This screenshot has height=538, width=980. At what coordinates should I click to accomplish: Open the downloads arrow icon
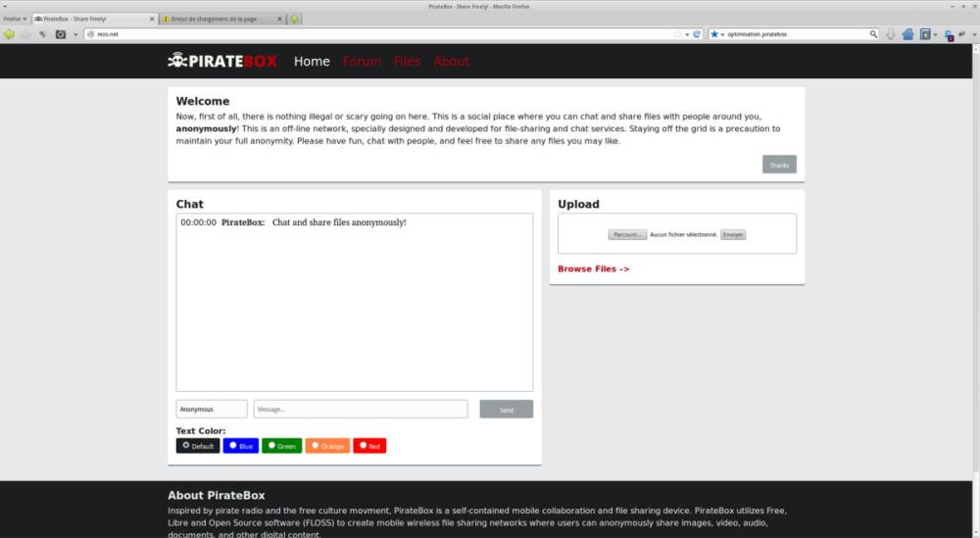coord(891,34)
